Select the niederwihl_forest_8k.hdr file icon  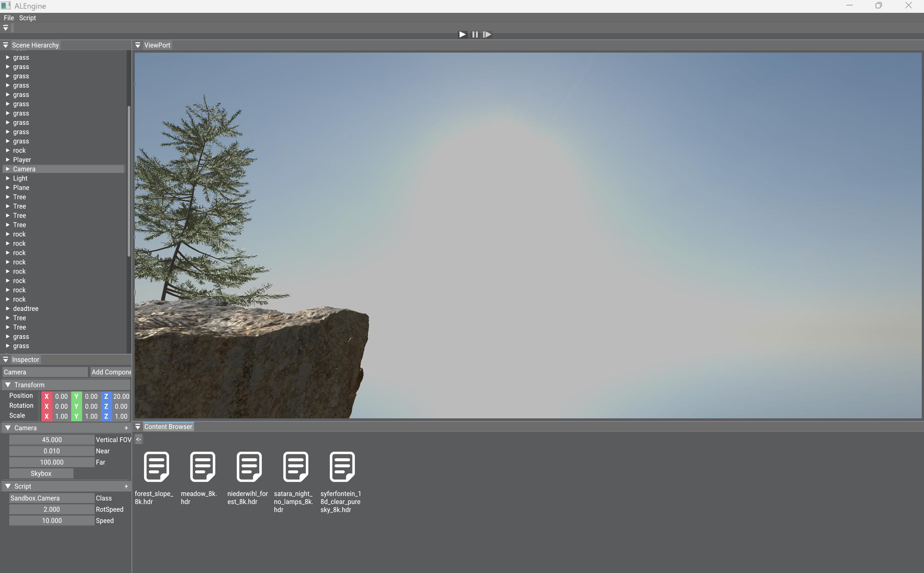point(249,466)
